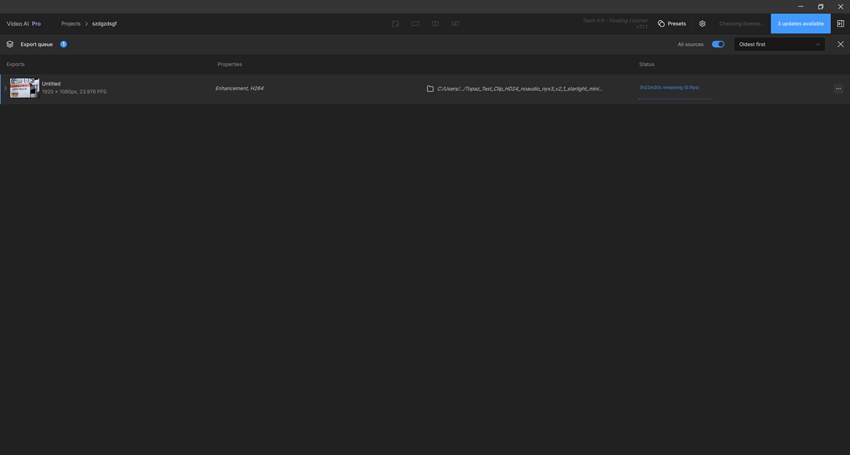The image size is (850, 455).
Task: Expand the Untitled export row chevron
Action: [x=5, y=88]
